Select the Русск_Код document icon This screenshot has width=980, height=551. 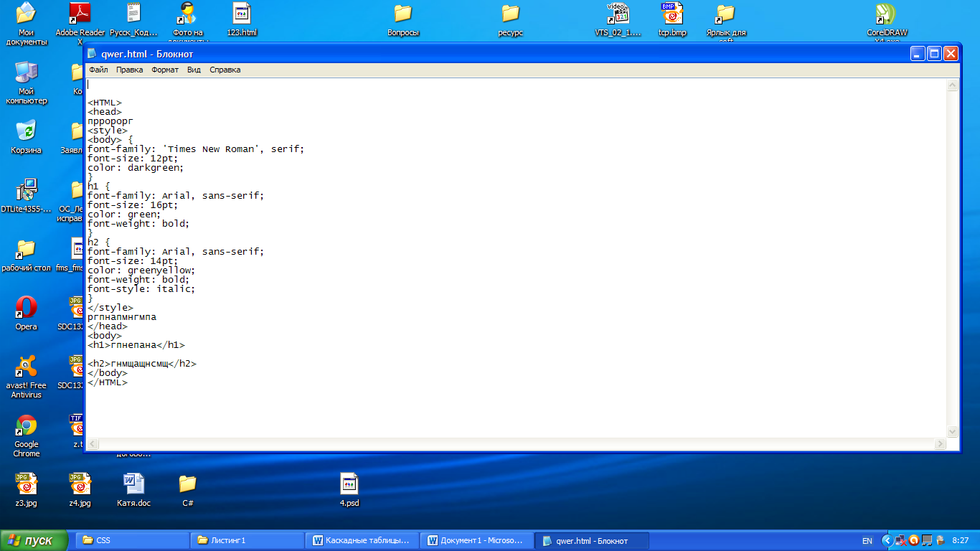[133, 20]
